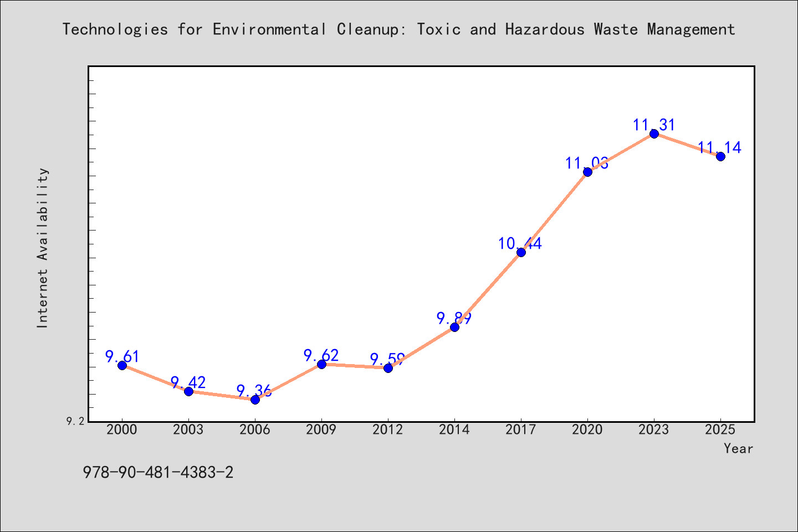This screenshot has width=798, height=532.
Task: Select the data point labeled 9.89
Action: coord(454,327)
